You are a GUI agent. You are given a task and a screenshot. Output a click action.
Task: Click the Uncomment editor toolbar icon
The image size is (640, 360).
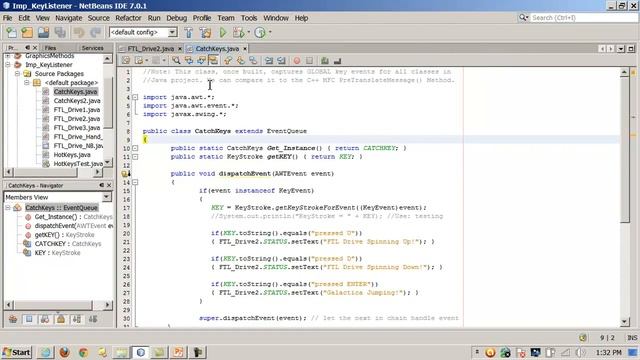337,60
